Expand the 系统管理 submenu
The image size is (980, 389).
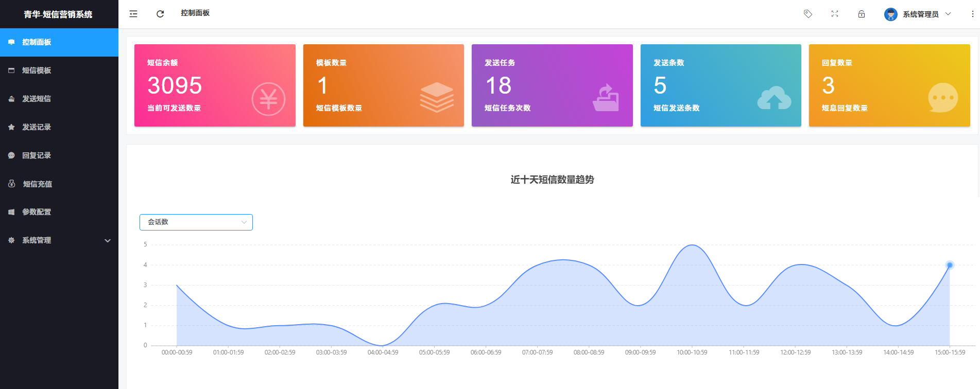click(x=59, y=240)
